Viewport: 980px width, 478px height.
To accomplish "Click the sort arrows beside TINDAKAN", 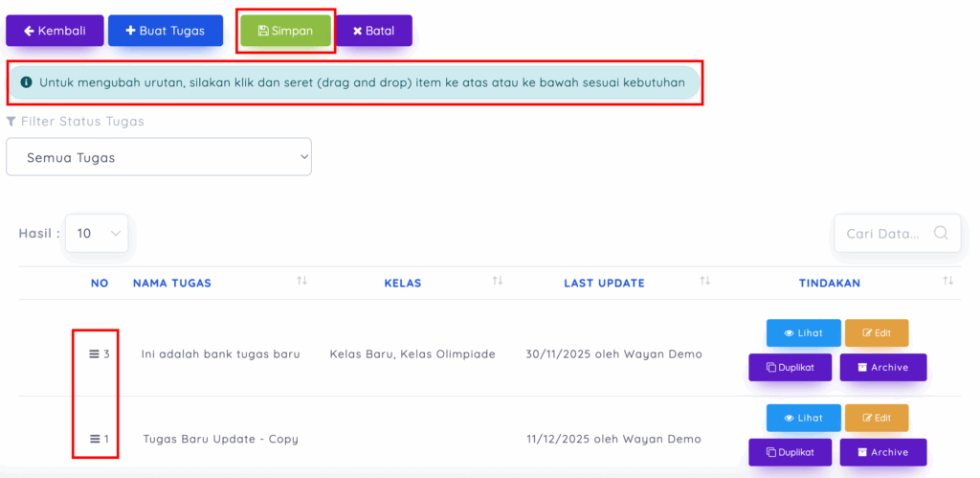I will tap(948, 281).
